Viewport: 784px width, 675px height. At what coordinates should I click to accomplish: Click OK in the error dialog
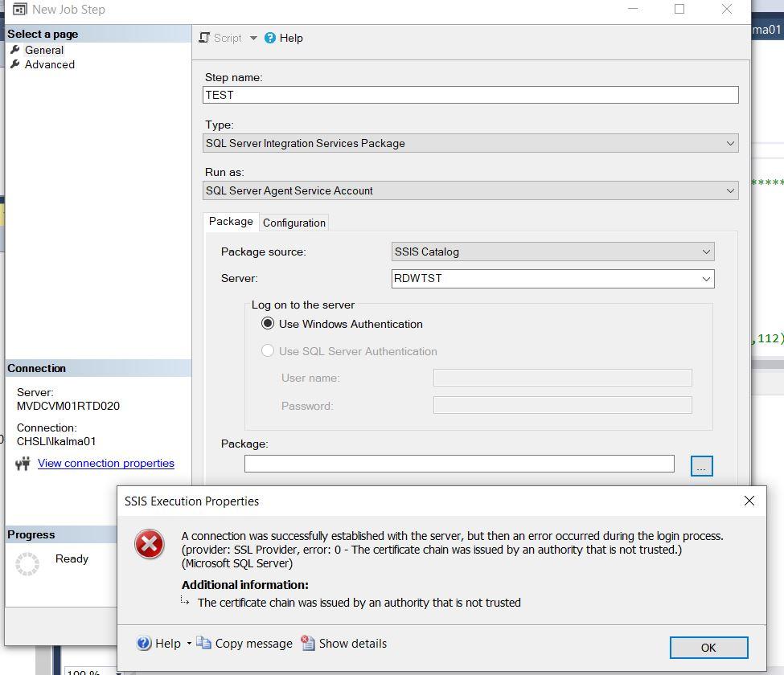(x=708, y=648)
